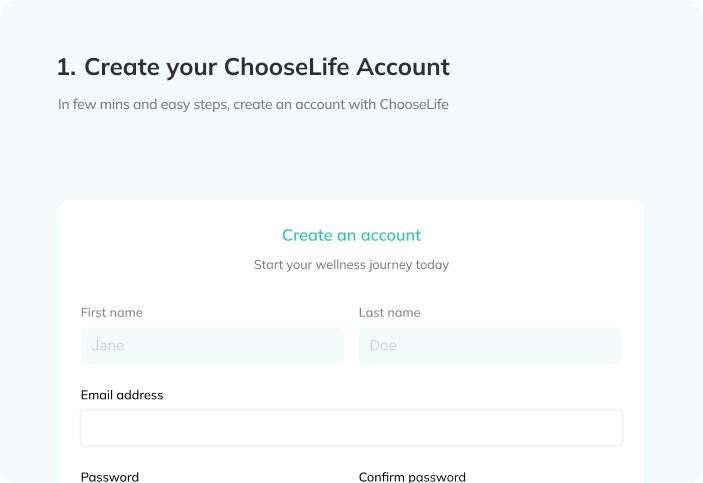Click the "Start your wellness journey today" tagline
Image resolution: width=703 pixels, height=483 pixels.
[351, 265]
